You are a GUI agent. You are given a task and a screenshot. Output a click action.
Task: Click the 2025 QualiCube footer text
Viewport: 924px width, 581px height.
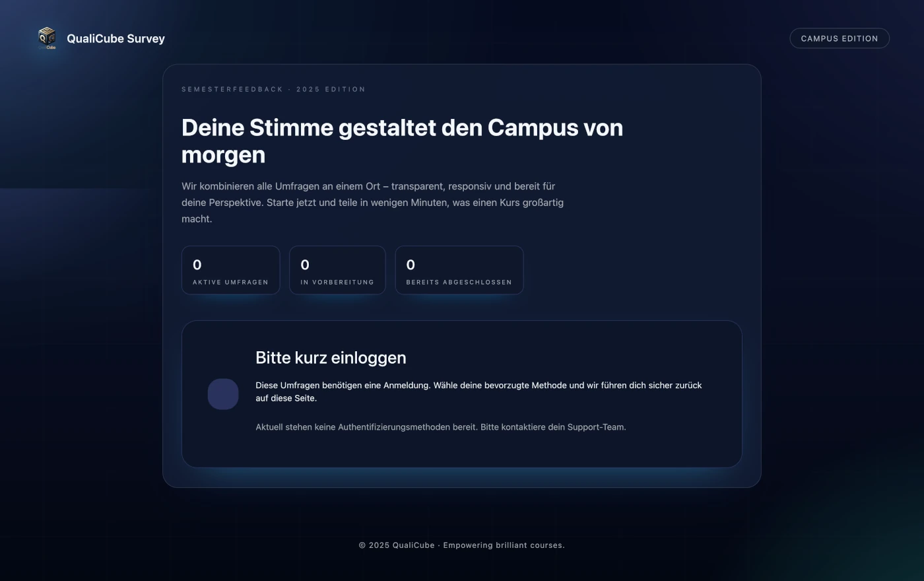click(x=462, y=545)
